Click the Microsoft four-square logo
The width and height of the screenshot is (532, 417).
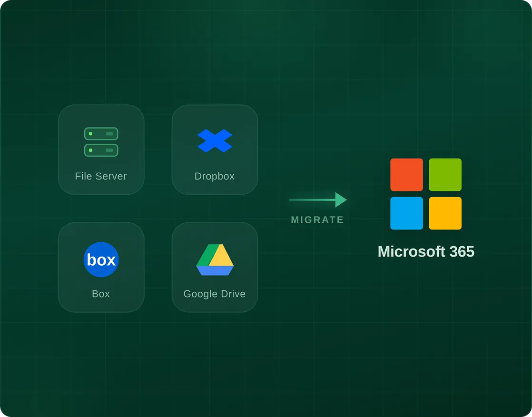coord(426,194)
